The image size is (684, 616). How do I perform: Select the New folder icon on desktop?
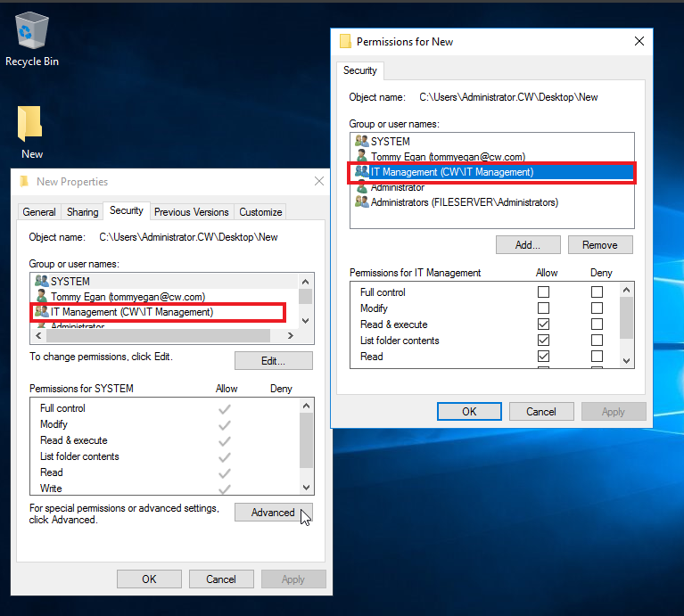click(31, 125)
